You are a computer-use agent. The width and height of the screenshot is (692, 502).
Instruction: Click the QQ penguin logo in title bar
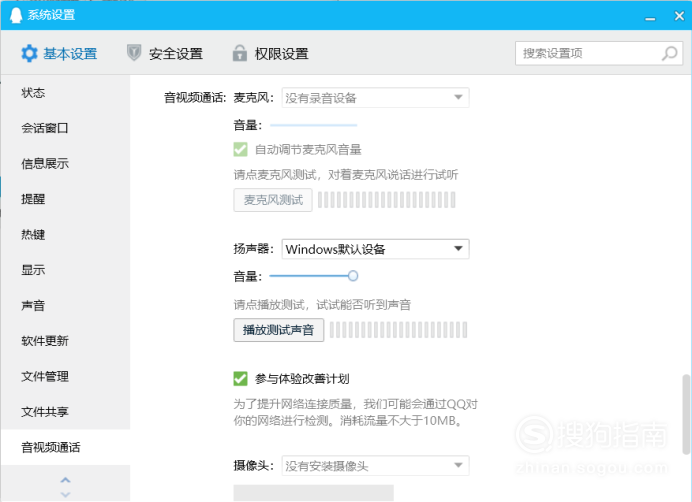click(x=16, y=15)
